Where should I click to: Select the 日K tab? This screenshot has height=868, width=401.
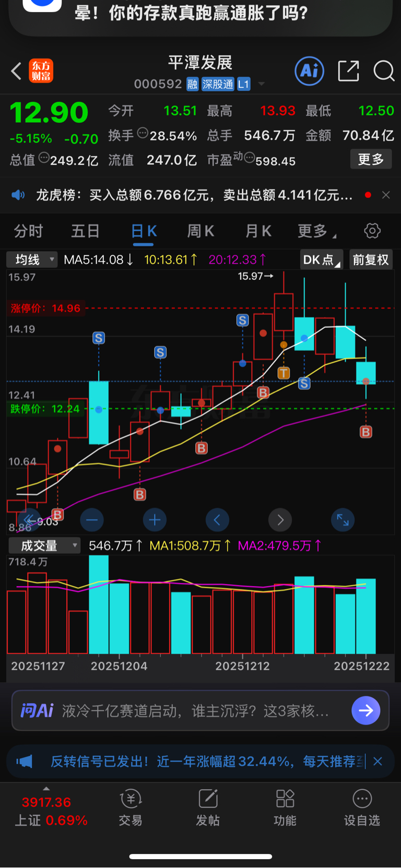coord(144,231)
